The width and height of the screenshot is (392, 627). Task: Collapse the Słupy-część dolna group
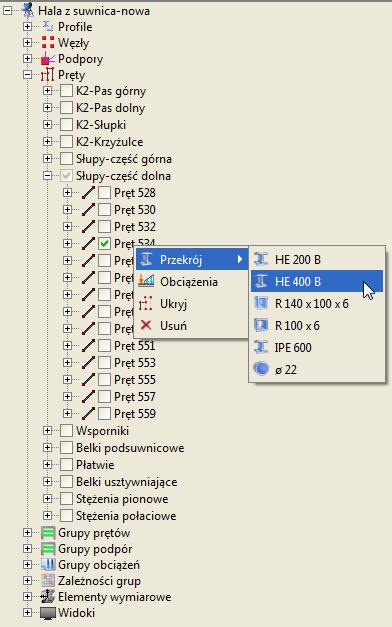tap(47, 176)
